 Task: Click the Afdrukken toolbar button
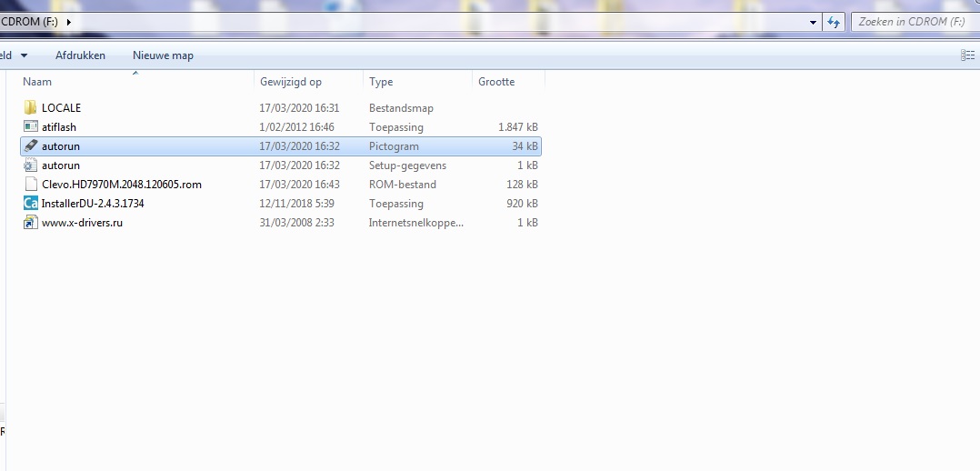[x=80, y=55]
